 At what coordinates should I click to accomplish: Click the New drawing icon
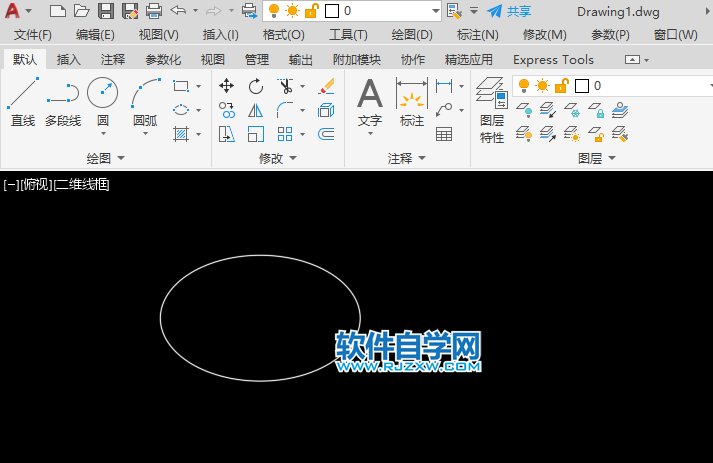tap(57, 11)
